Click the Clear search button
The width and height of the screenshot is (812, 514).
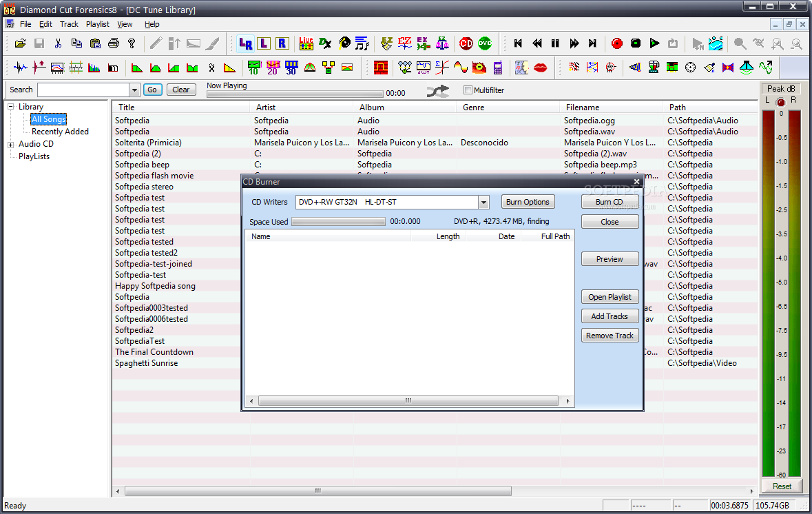tap(181, 90)
